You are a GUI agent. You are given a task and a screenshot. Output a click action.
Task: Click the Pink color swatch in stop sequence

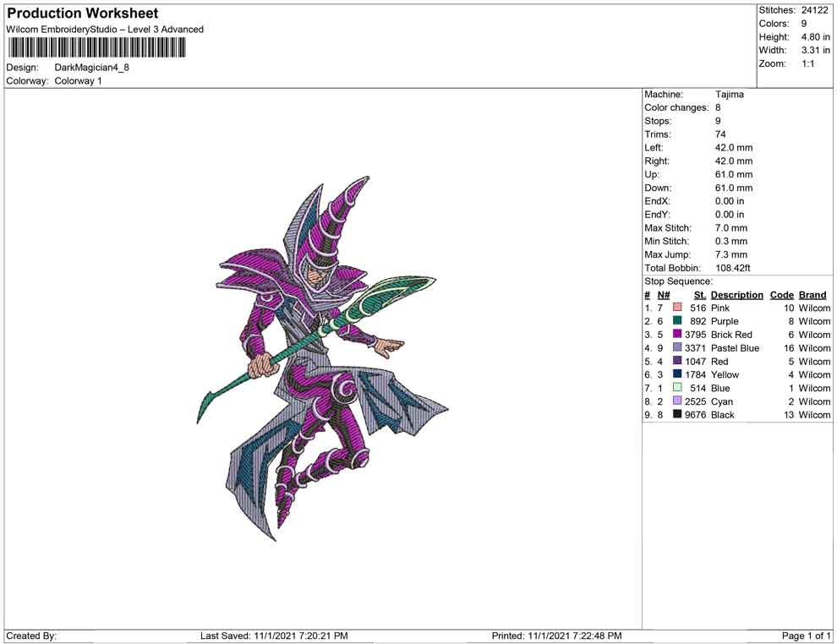tap(677, 308)
